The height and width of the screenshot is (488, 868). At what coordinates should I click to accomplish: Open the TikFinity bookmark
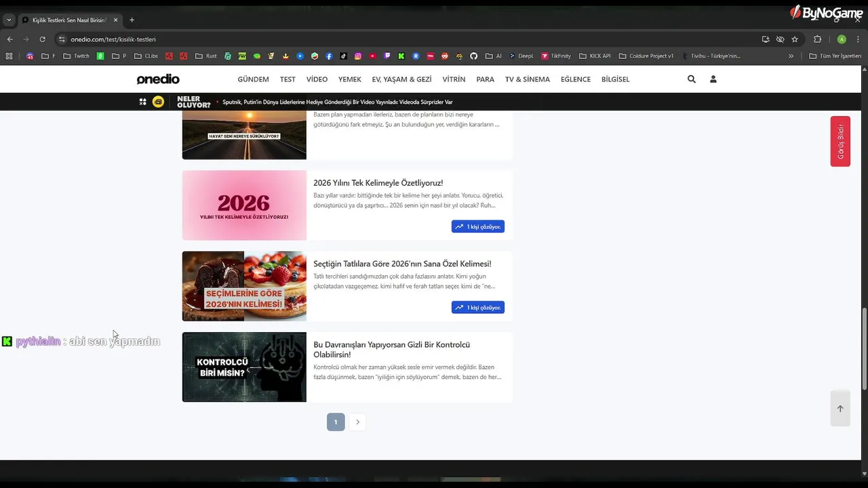(556, 56)
